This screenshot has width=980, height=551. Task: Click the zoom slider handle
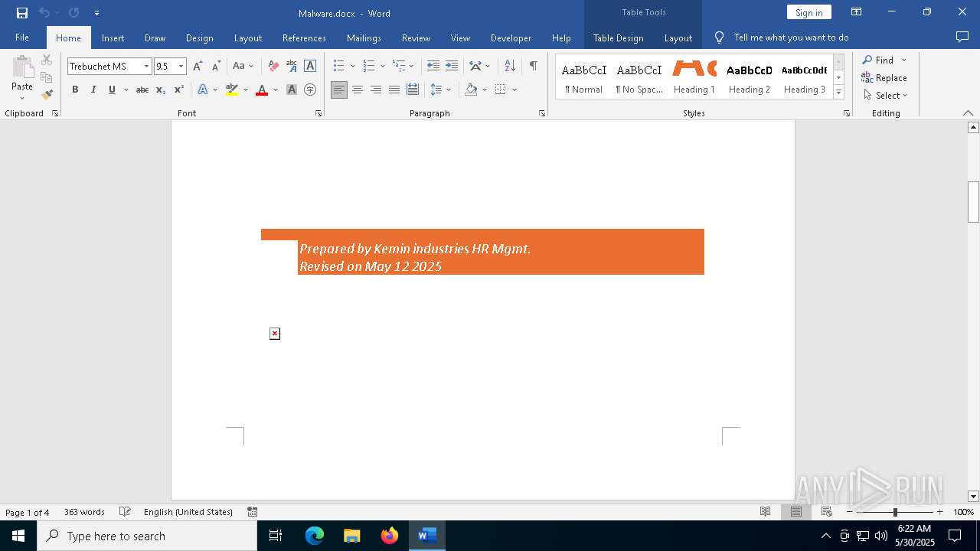coord(895,512)
